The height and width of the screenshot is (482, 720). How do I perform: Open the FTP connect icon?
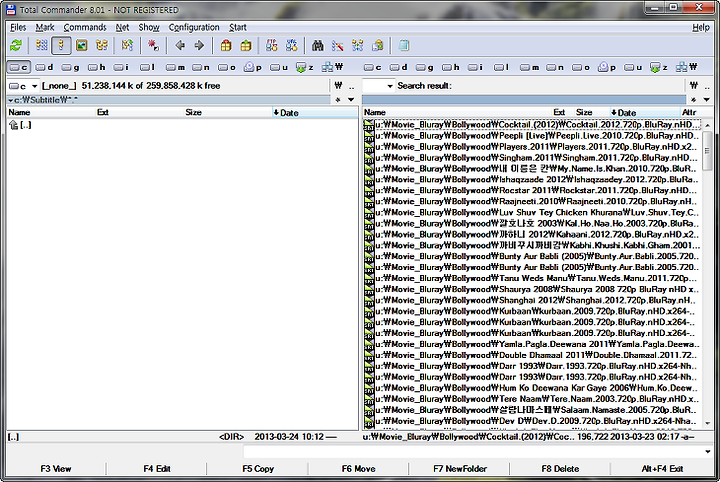(272, 45)
